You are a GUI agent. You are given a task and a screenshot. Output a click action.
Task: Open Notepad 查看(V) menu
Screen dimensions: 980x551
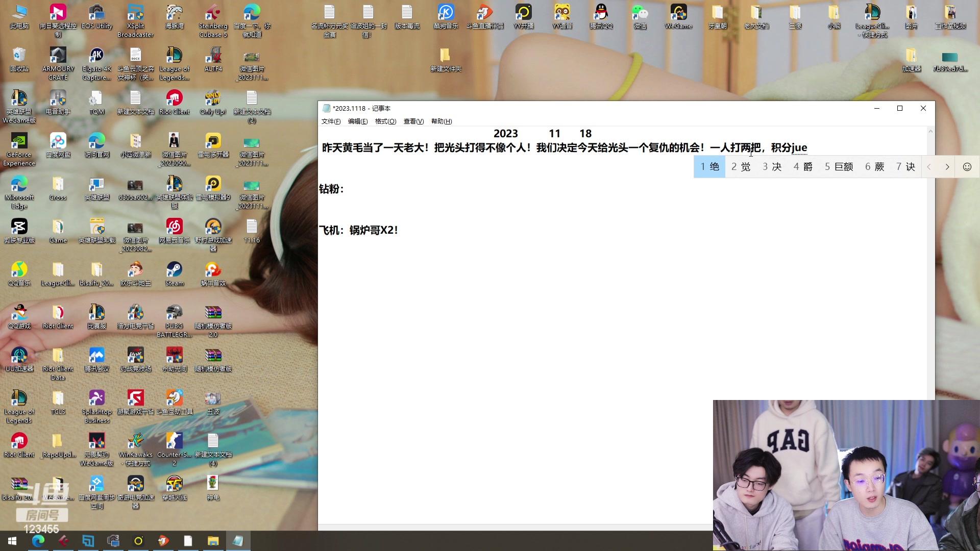tap(413, 121)
